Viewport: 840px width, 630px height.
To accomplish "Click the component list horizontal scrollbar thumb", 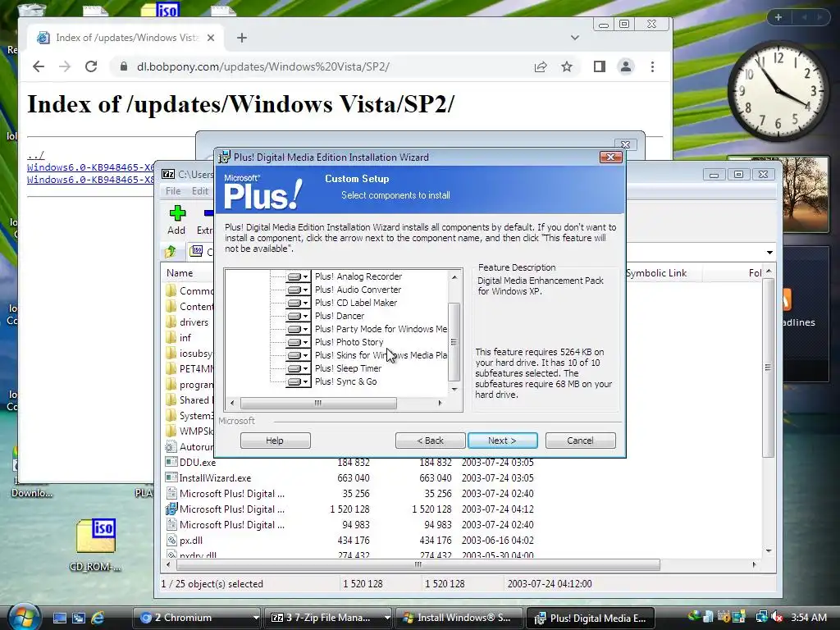I will [318, 403].
